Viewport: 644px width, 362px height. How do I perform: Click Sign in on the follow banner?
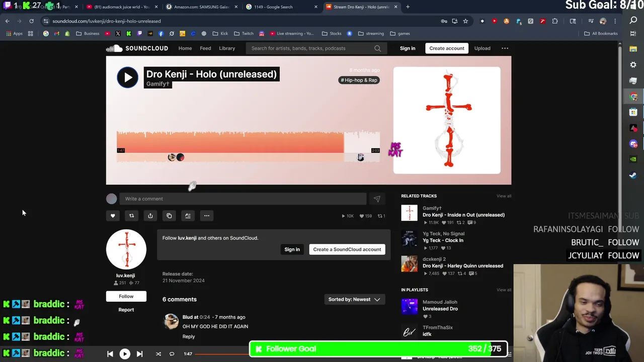292,249
